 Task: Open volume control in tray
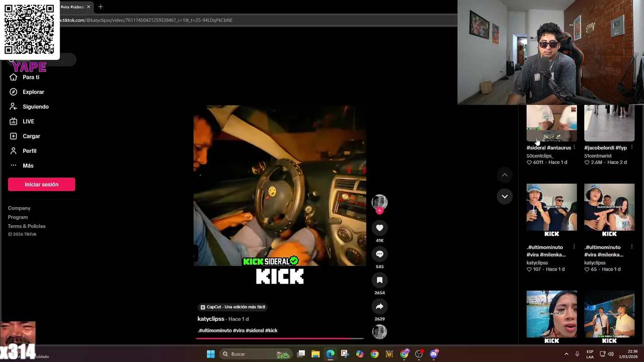(x=611, y=354)
